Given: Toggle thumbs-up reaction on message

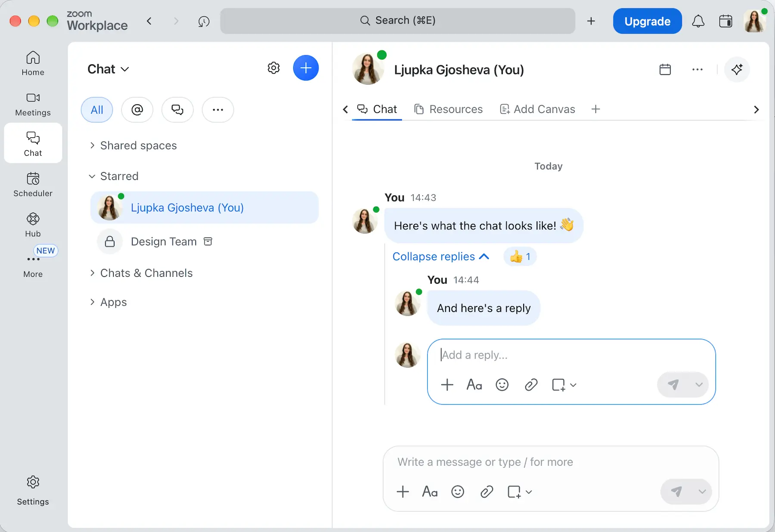Looking at the screenshot, I should tap(520, 257).
